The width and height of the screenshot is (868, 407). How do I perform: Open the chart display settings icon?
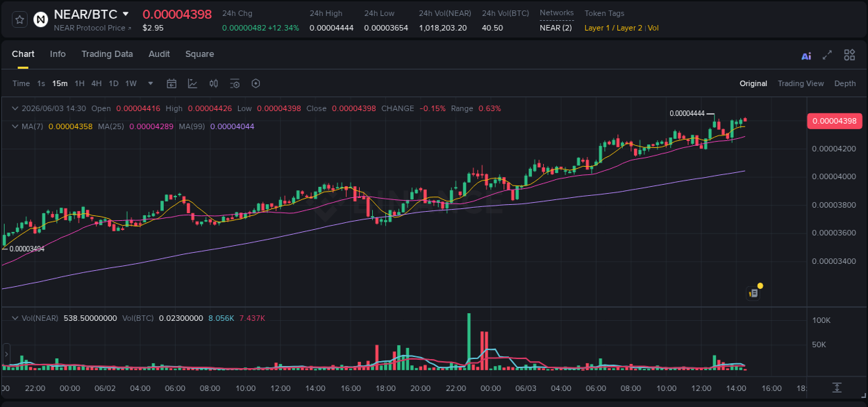[x=235, y=83]
